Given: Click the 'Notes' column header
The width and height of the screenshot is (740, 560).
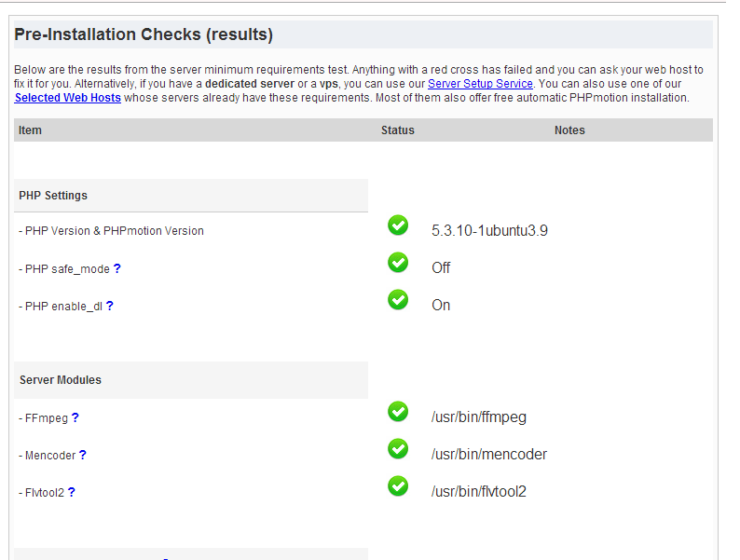Looking at the screenshot, I should click(x=569, y=130).
